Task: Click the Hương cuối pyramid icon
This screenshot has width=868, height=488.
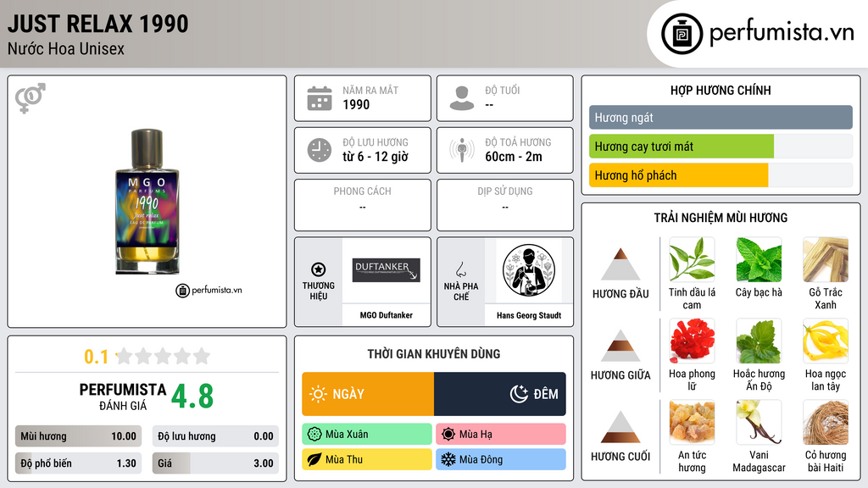Action: coord(620,427)
